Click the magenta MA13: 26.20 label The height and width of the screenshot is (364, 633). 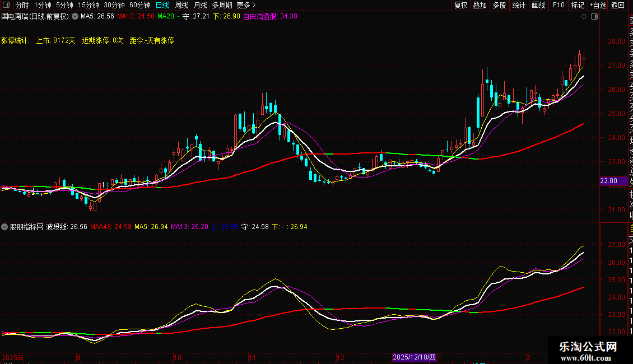point(190,227)
